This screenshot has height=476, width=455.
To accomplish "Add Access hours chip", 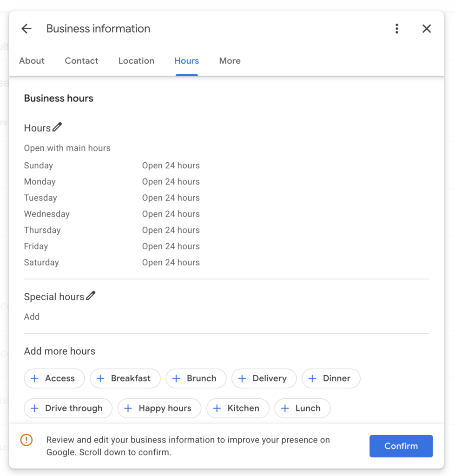I will [x=54, y=378].
